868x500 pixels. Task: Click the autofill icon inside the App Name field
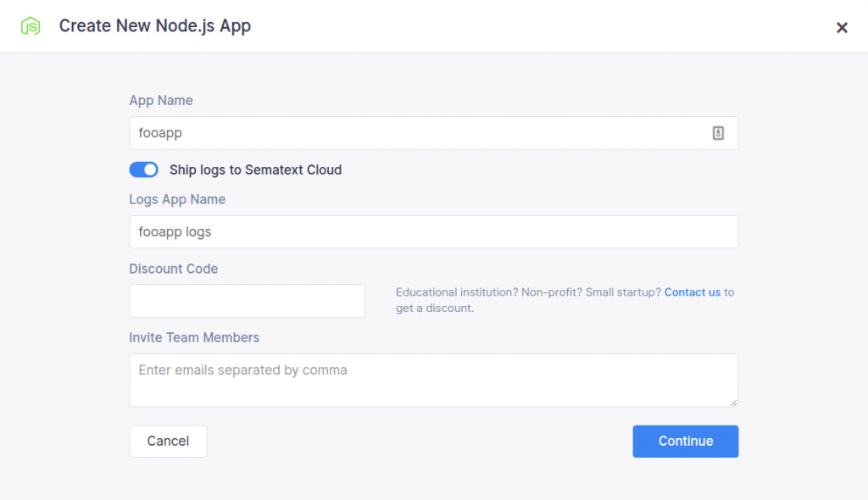(719, 132)
